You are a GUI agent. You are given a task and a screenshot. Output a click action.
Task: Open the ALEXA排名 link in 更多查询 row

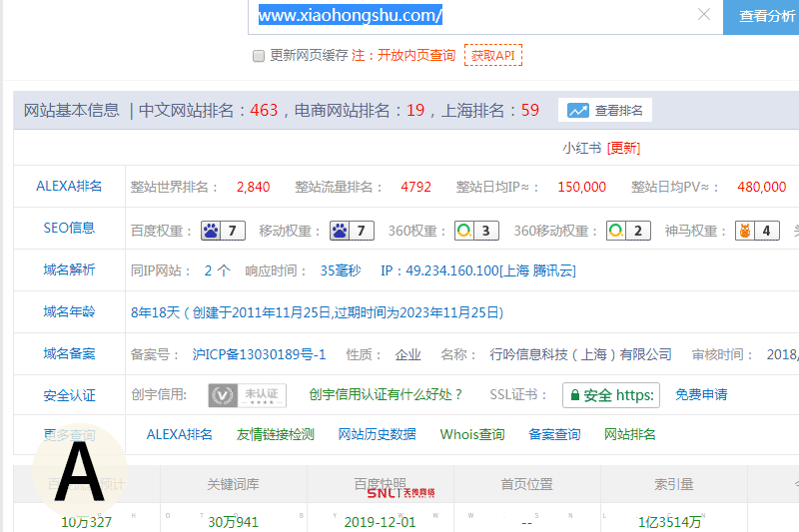(x=179, y=434)
